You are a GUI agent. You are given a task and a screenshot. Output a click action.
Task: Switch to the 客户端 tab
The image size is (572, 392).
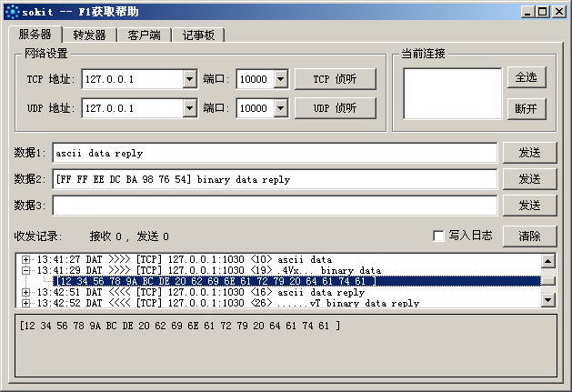coord(144,35)
